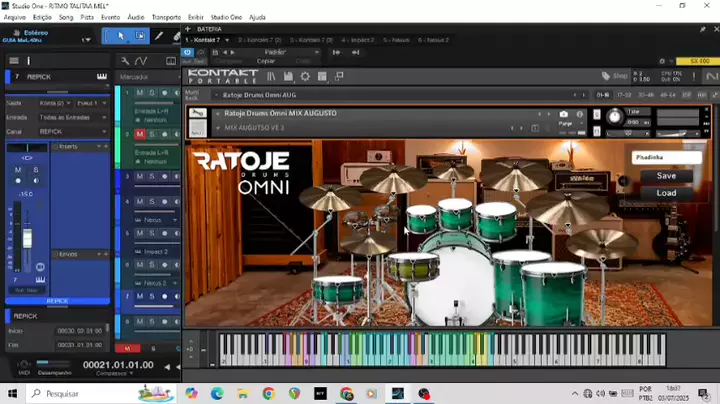
Task: Open the Kontakt library browser icon
Action: (272, 76)
